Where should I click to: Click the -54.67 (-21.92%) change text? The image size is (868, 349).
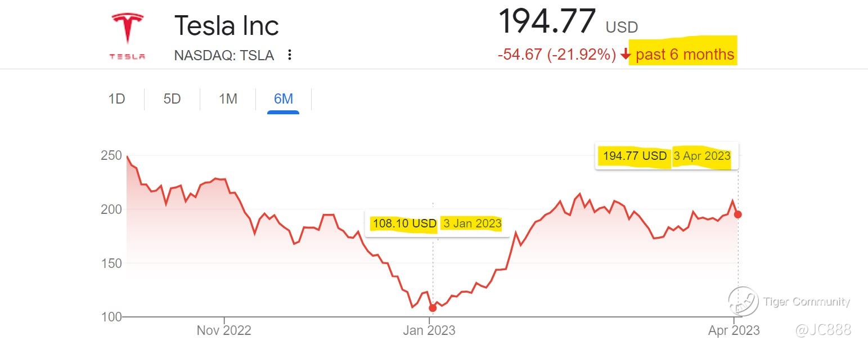(x=557, y=55)
